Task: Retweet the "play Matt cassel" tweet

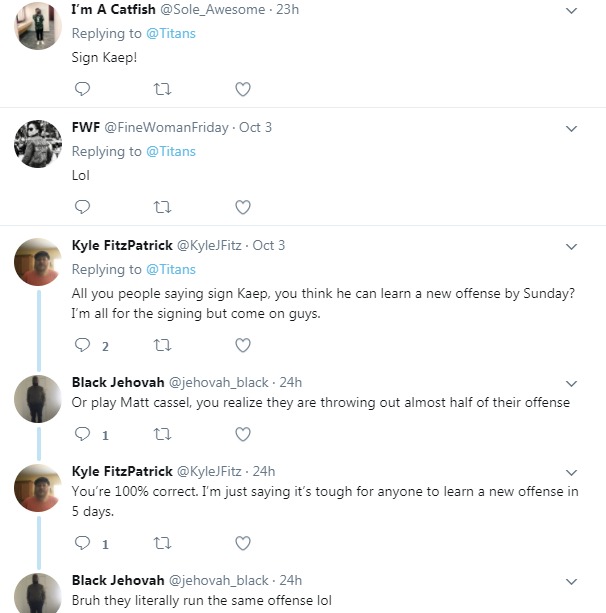Action: (163, 435)
